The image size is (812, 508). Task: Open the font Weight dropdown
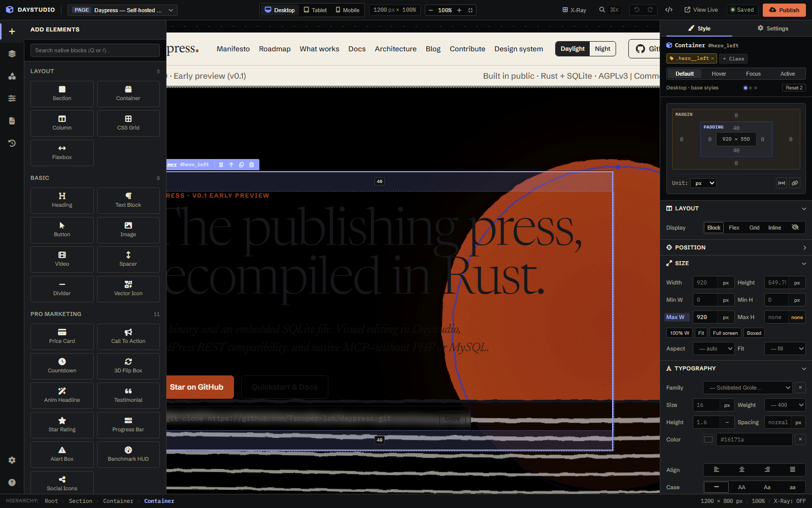[785, 405]
